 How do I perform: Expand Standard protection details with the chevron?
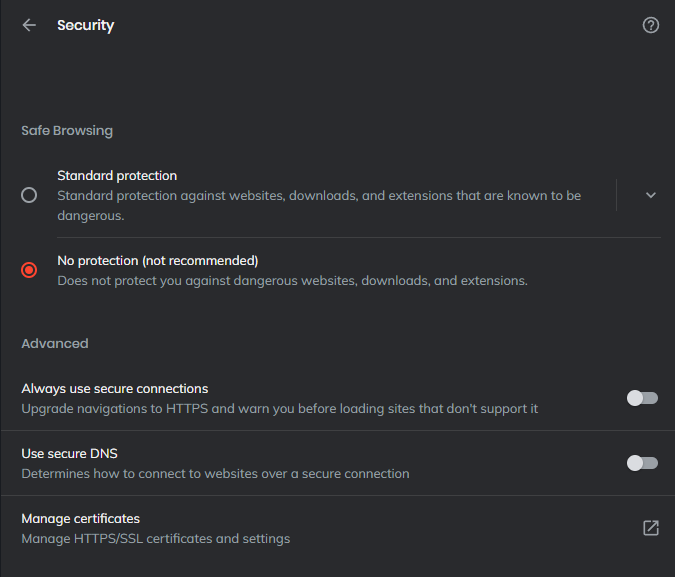650,195
